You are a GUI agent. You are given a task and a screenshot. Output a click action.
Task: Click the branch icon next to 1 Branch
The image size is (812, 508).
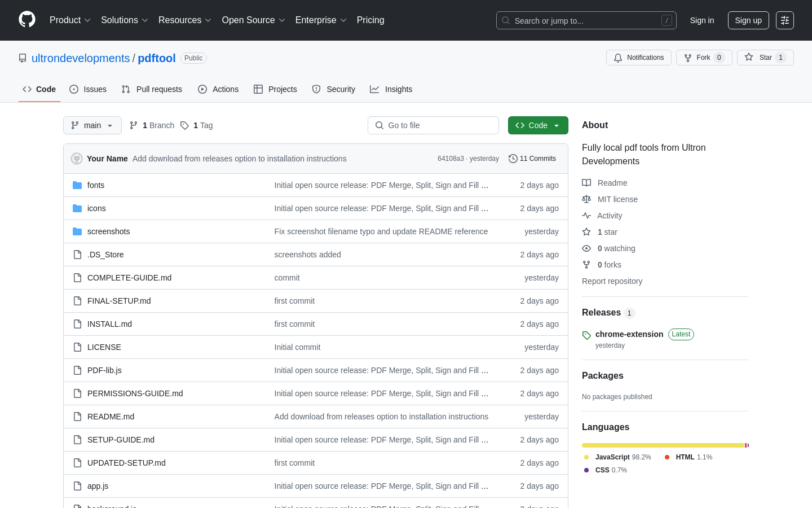(134, 125)
